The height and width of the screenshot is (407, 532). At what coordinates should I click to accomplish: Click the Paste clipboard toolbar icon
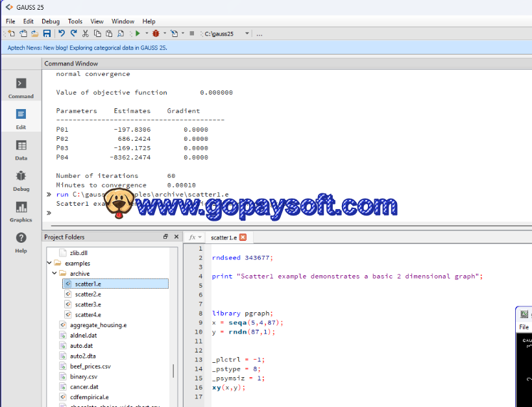109,33
